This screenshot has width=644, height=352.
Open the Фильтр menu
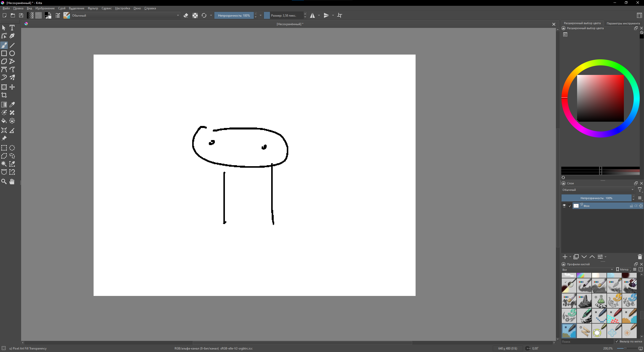(93, 8)
